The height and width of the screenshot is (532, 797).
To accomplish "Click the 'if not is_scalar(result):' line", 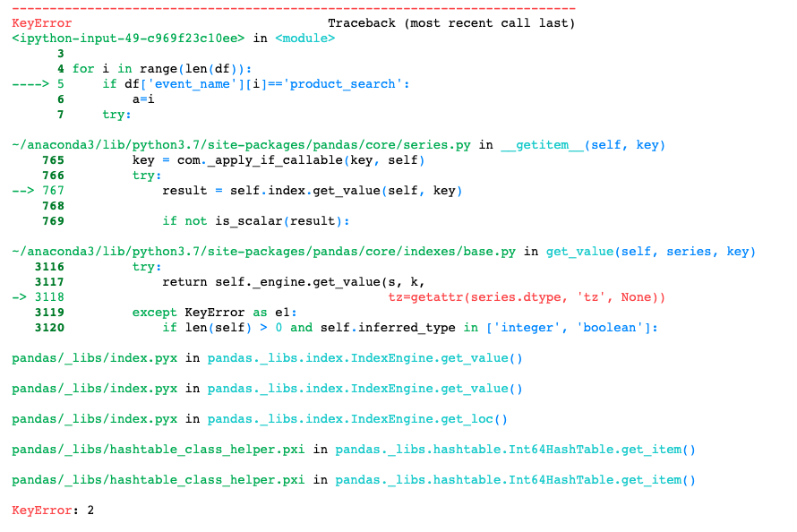I will pyautogui.click(x=255, y=221).
